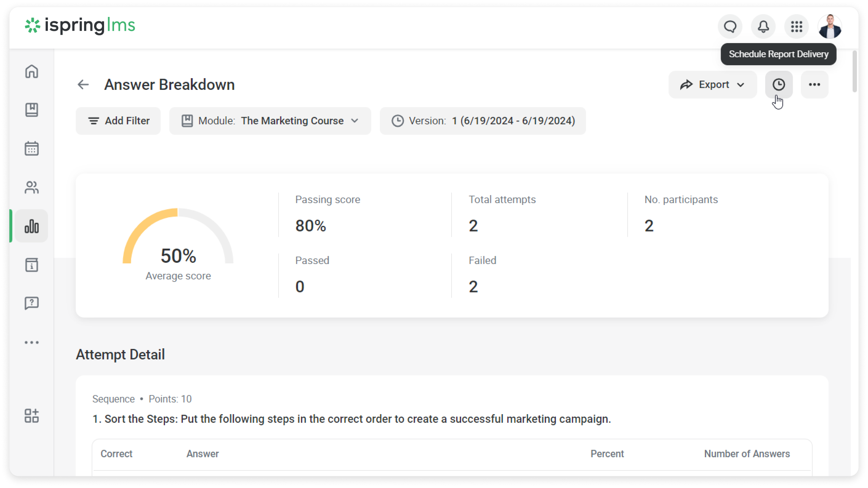Open the user profile avatar
This screenshot has height=488, width=868.
pos(830,27)
